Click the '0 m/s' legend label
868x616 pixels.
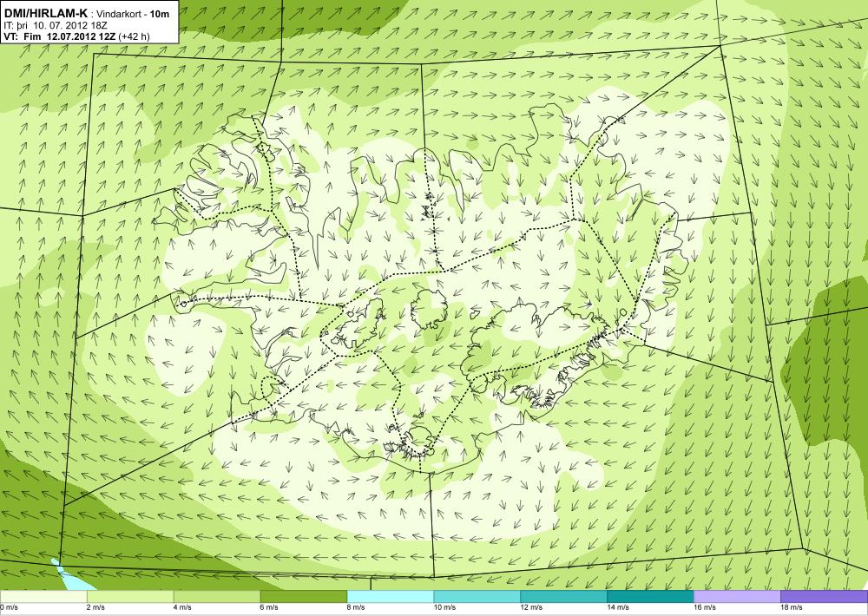click(x=10, y=607)
